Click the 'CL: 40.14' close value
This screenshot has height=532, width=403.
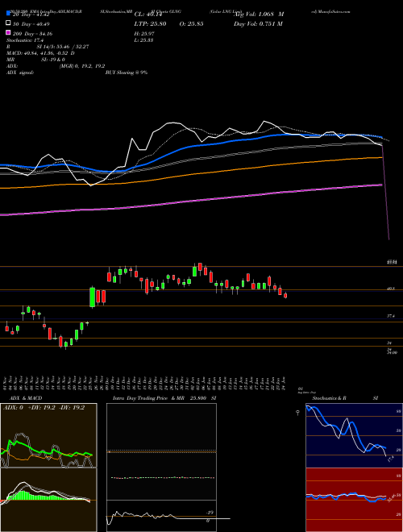[148, 15]
